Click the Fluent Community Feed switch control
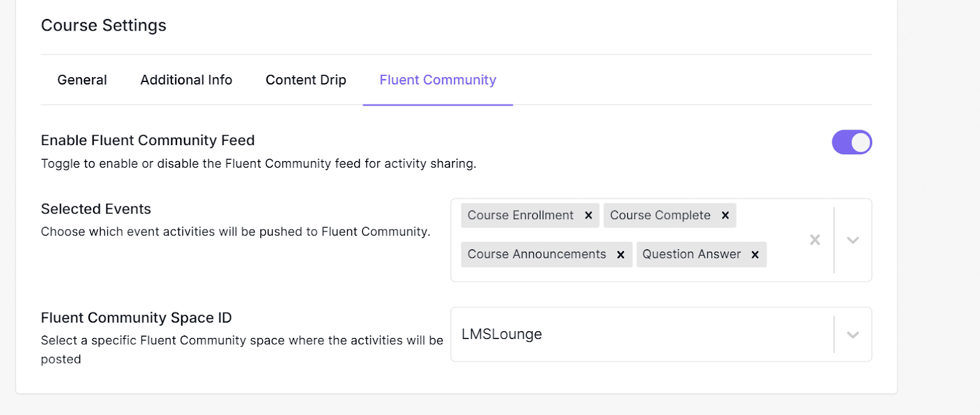This screenshot has width=980, height=415. (x=851, y=142)
